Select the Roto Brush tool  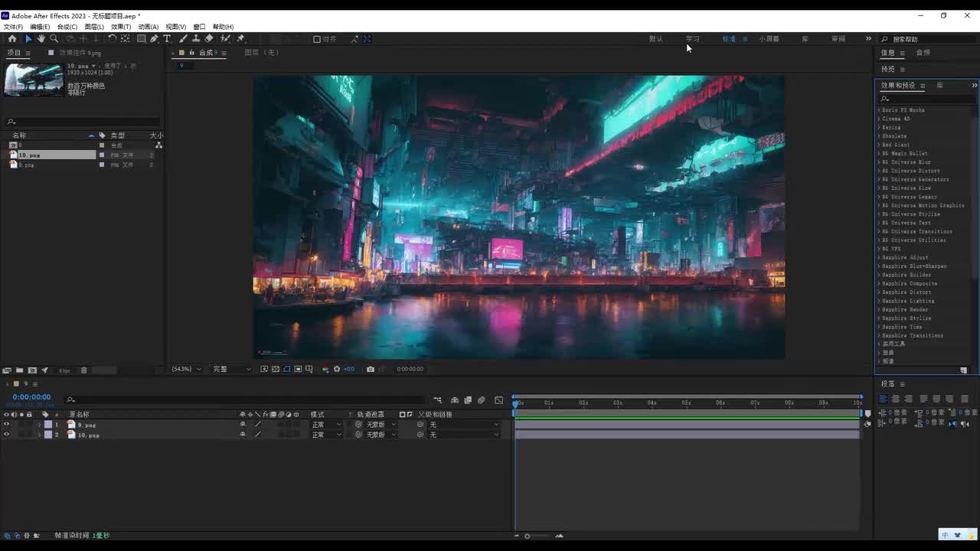tap(226, 38)
